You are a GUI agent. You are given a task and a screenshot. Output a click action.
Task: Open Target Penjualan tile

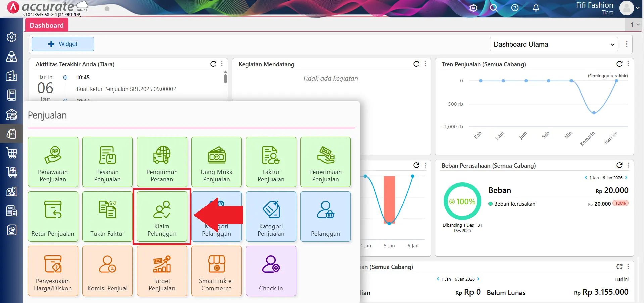162,271
